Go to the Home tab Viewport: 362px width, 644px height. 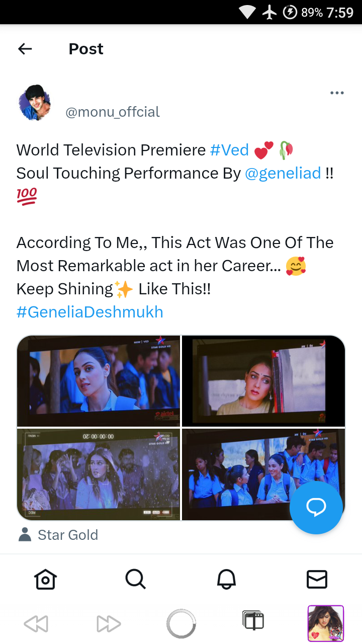pos(45,579)
